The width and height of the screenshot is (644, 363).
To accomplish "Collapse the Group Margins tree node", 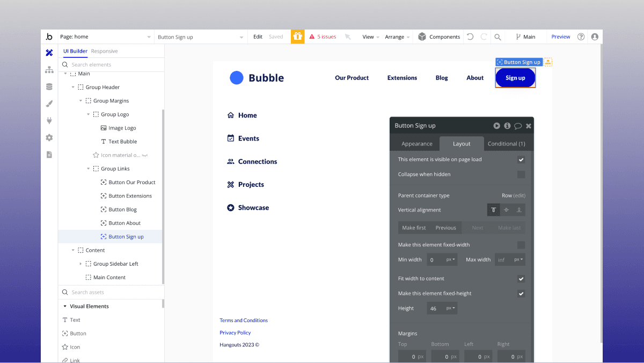I will (81, 101).
